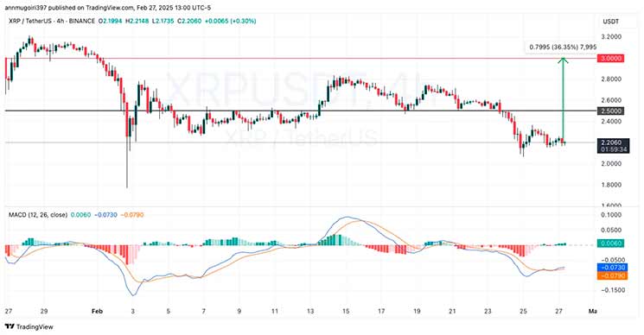Click the TradingView logo icon
644x335 pixels.
10,327
